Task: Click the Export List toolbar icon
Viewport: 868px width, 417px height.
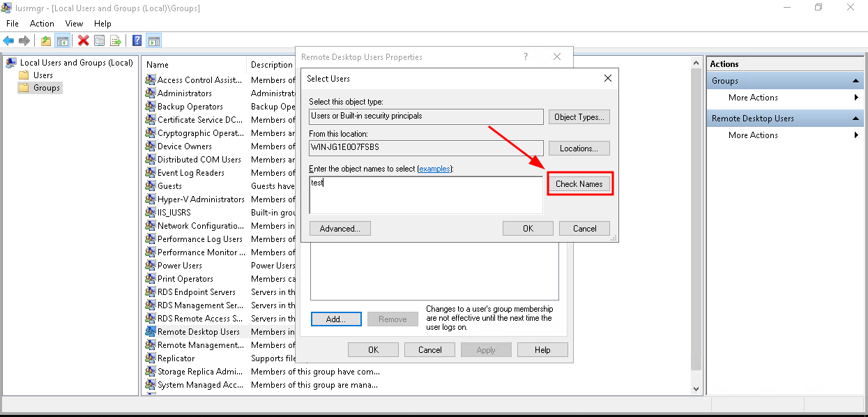Action: coord(116,40)
